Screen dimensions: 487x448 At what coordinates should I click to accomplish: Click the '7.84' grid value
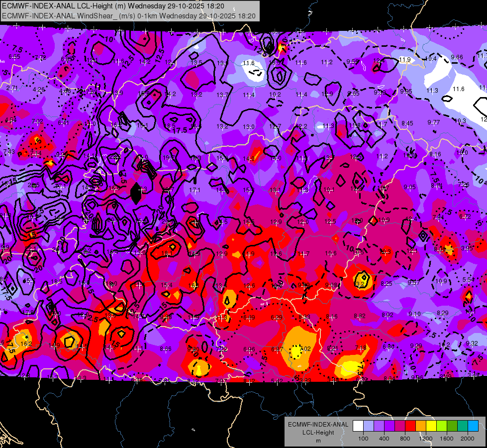click(438, 218)
